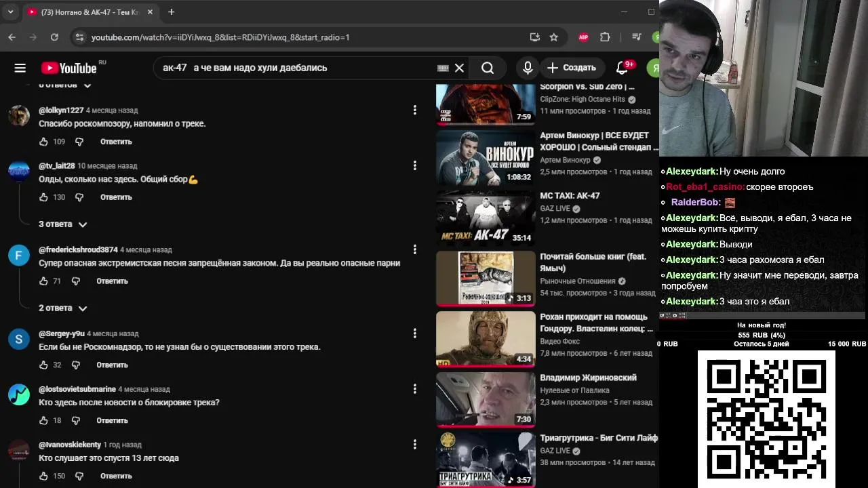Click the ABP extension icon
868x488 pixels.
pyautogui.click(x=583, y=37)
